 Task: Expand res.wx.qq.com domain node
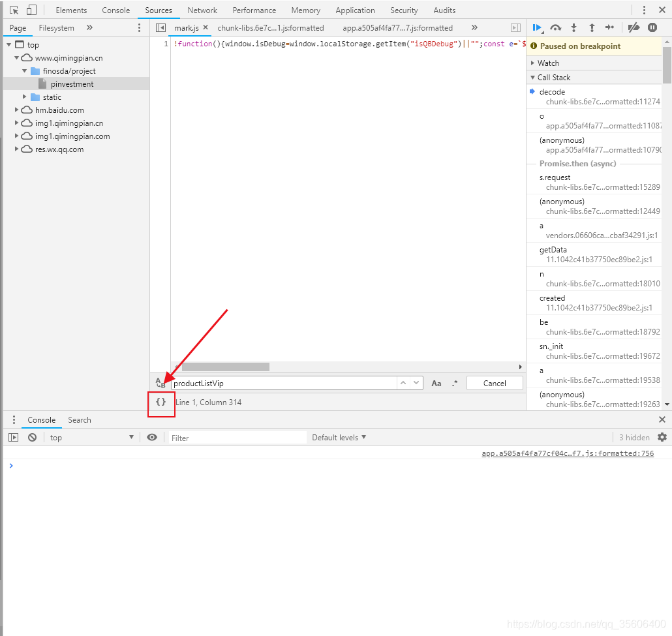17,149
